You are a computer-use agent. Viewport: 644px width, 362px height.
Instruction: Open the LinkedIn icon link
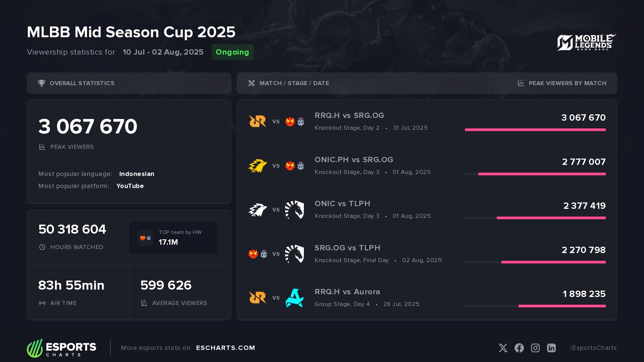[x=551, y=348]
